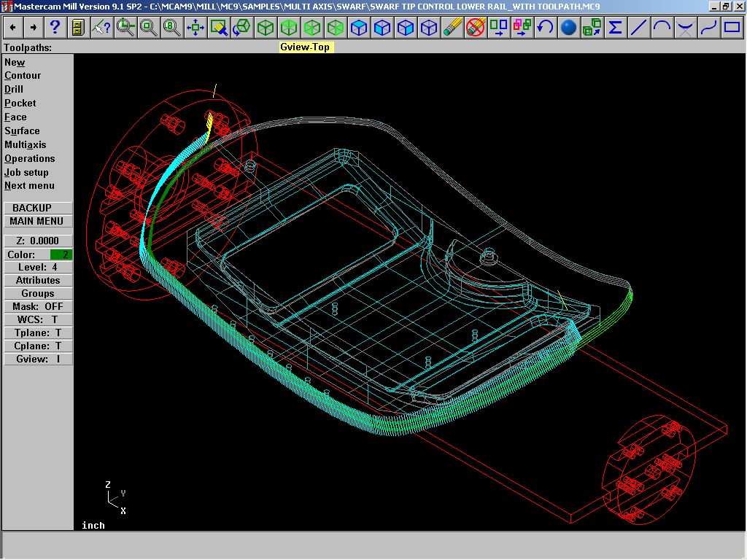Set Cplane Side with cyan-side blue cube
The height and width of the screenshot is (560, 747).
[x=405, y=28]
